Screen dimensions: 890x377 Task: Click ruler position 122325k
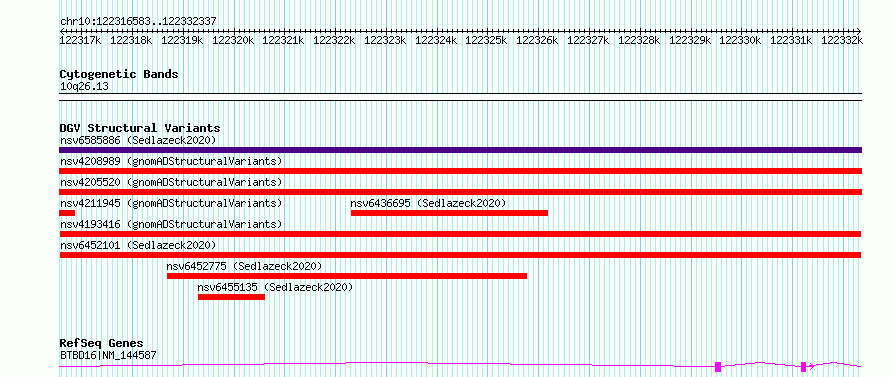pyautogui.click(x=486, y=40)
